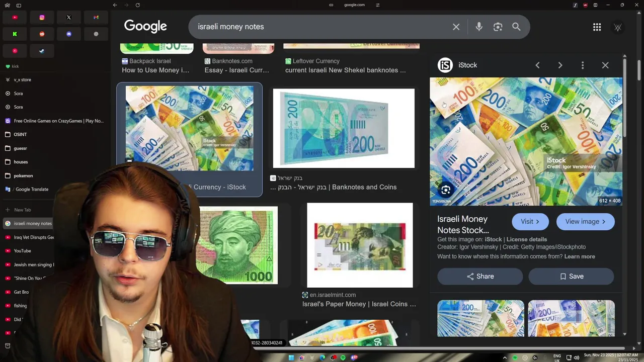644x362 pixels.
Task: Click the Visit button
Action: [x=530, y=222]
